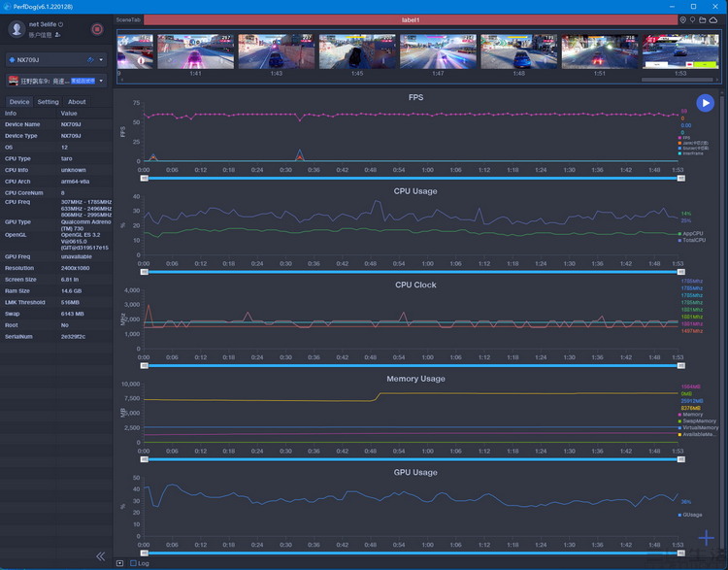Click the user profile avatar
Image resolution: width=728 pixels, height=570 pixels.
pos(14,29)
